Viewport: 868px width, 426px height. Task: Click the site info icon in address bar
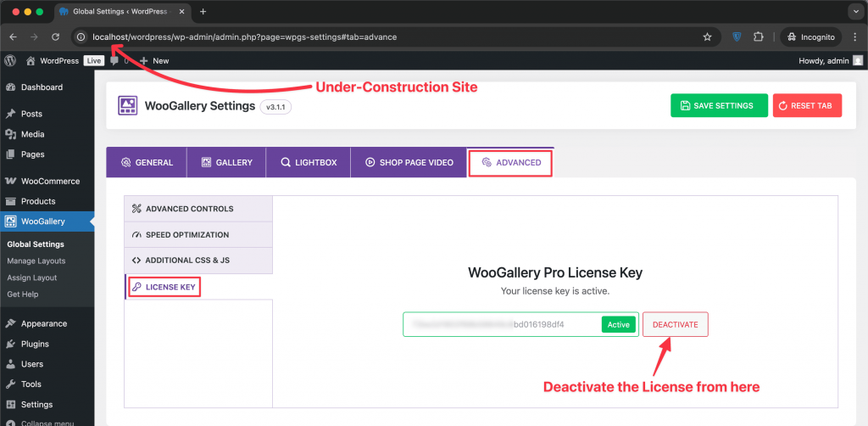pos(81,37)
